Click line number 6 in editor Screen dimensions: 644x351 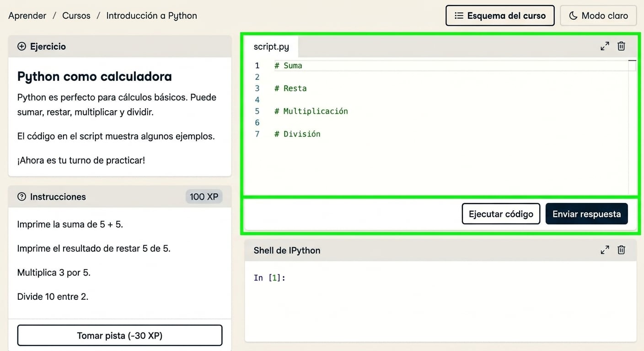pyautogui.click(x=257, y=122)
